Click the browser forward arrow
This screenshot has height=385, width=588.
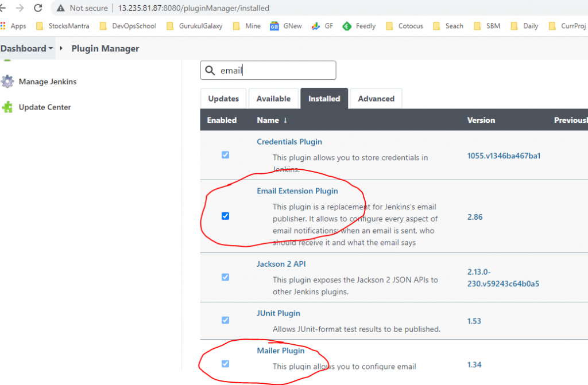click(20, 8)
